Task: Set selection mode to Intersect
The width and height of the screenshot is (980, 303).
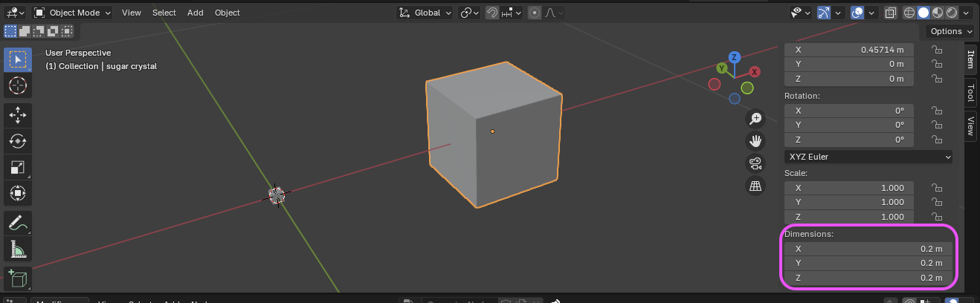Action: tap(66, 31)
